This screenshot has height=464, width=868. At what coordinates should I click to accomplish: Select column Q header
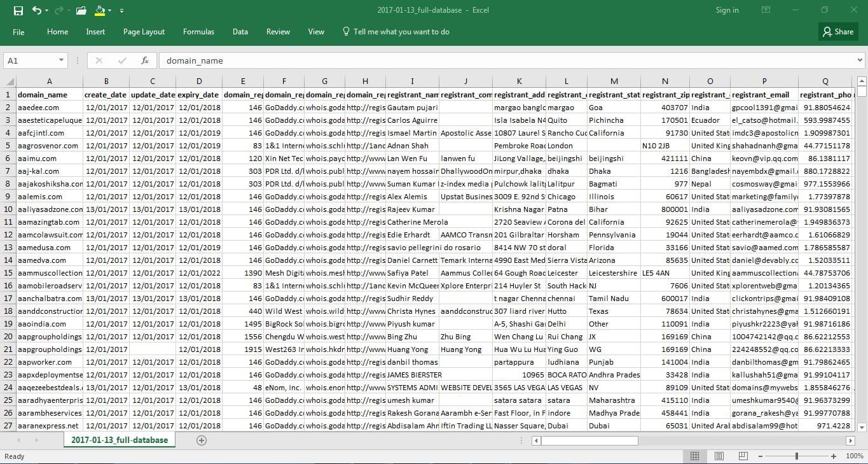point(825,81)
